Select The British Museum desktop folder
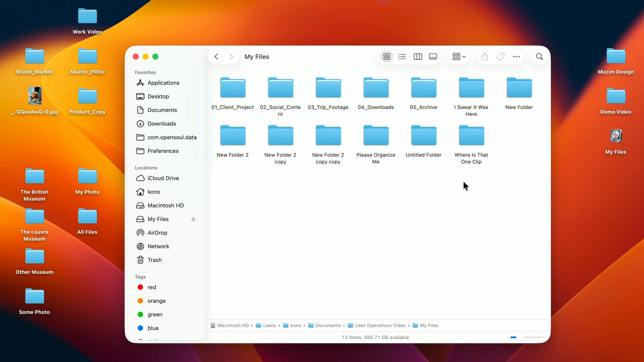Image resolution: width=644 pixels, height=362 pixels. pyautogui.click(x=35, y=185)
